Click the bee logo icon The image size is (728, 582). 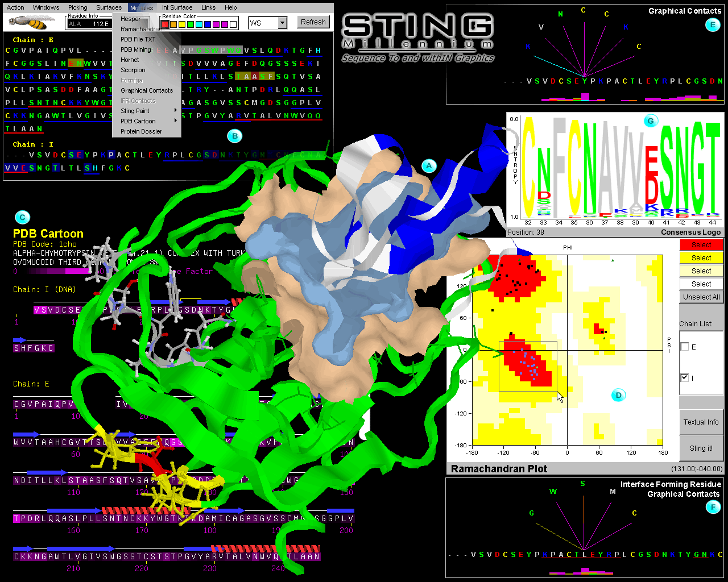[x=32, y=23]
